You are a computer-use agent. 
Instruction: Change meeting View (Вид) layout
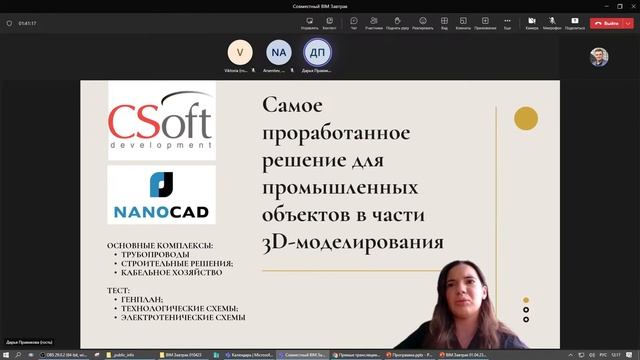[444, 23]
